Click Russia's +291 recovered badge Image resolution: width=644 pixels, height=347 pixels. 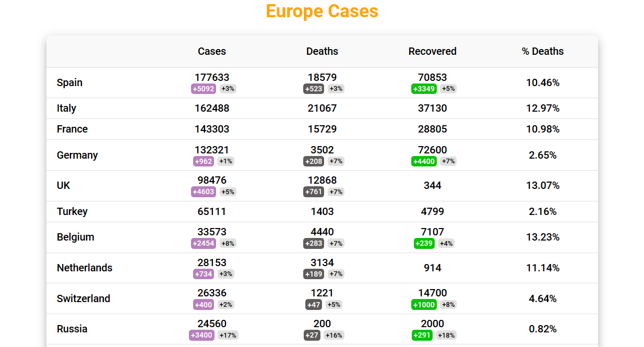click(422, 335)
